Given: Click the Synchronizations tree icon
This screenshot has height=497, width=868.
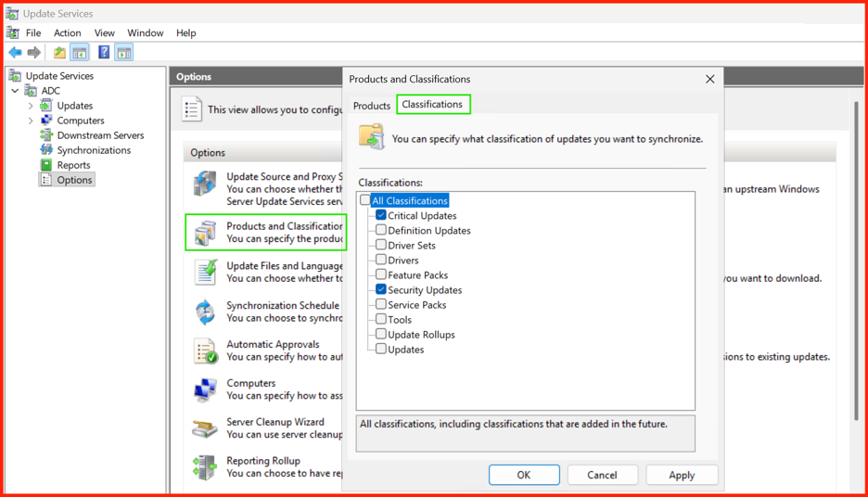Looking at the screenshot, I should click(x=46, y=150).
